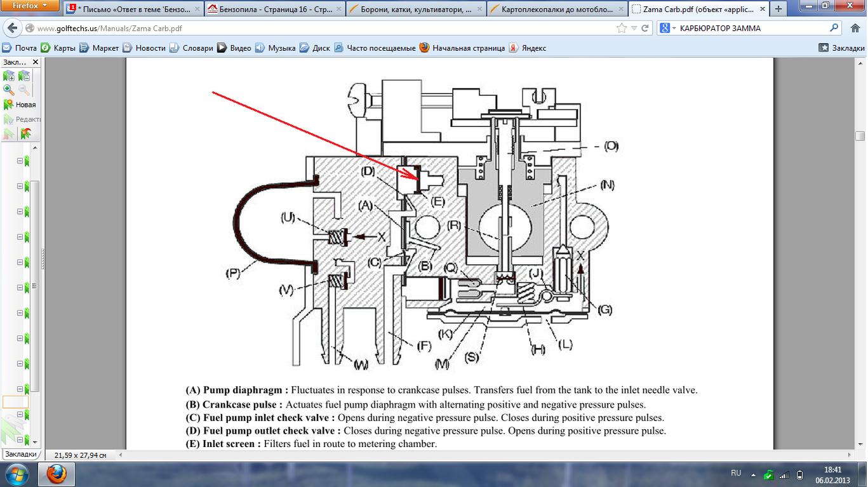Collapse the second bookmark tree node
This screenshot has width=868, height=487.
[x=20, y=187]
